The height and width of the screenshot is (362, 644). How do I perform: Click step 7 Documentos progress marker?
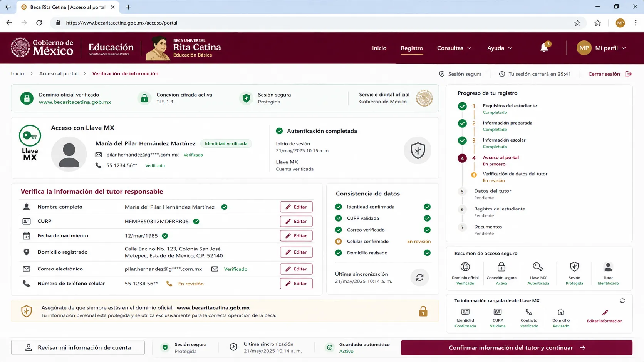pyautogui.click(x=462, y=227)
